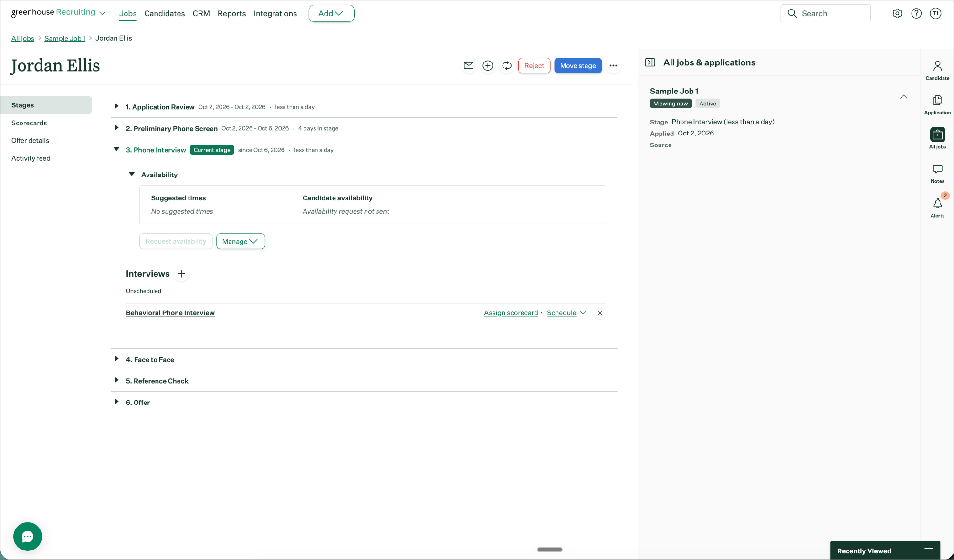Open the TI user avatar menu
Image resolution: width=954 pixels, height=560 pixels.
tap(935, 13)
